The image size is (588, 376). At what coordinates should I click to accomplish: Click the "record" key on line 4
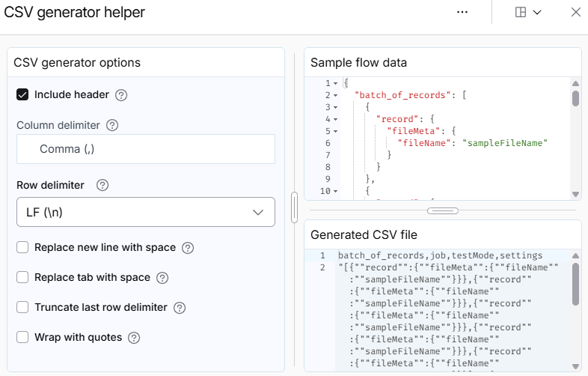(x=397, y=119)
